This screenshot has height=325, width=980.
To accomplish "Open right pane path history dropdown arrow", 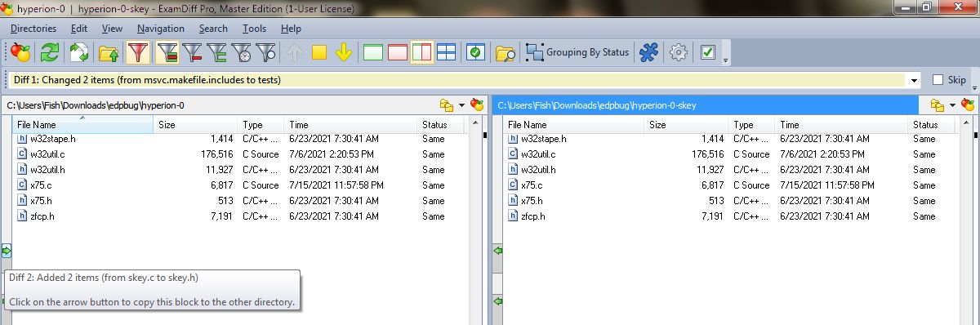I will coord(952,105).
